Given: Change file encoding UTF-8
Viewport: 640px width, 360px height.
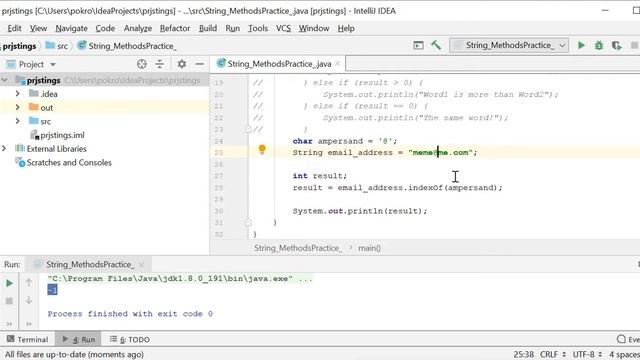Looking at the screenshot, I should click(587, 354).
